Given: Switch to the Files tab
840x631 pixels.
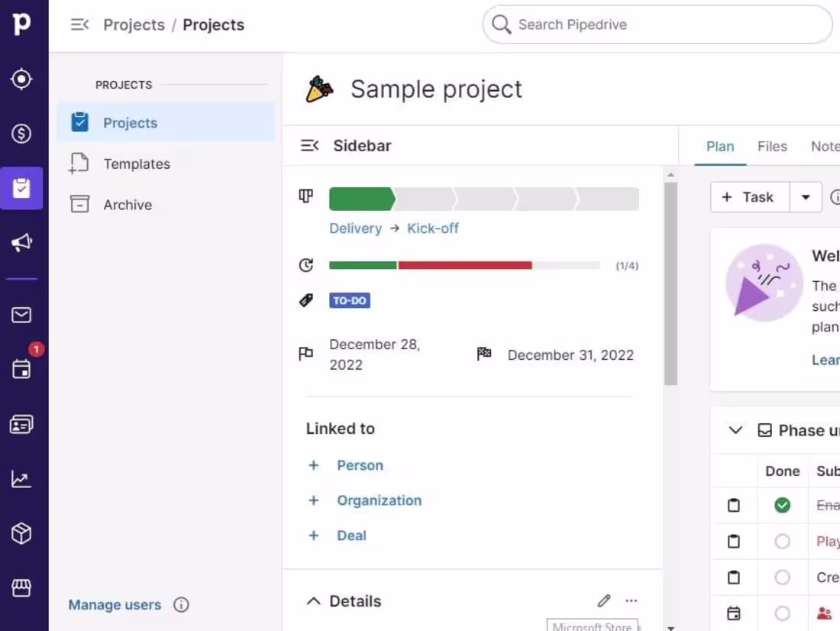Looking at the screenshot, I should click(772, 147).
